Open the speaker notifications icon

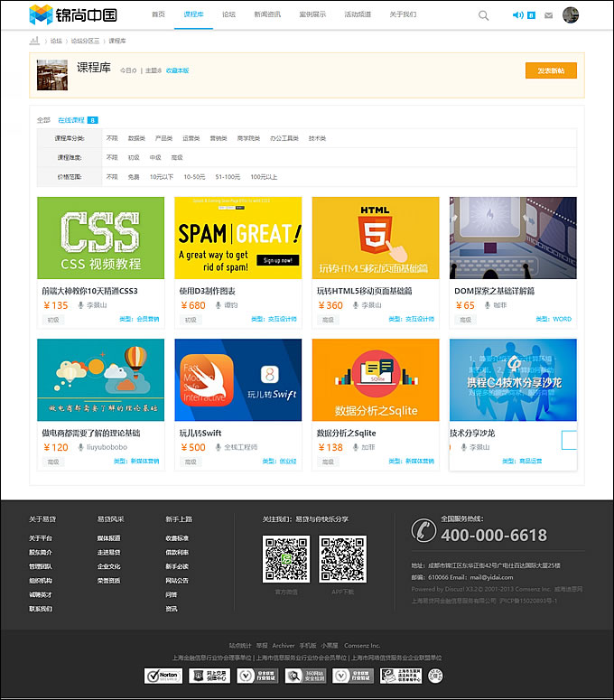click(x=517, y=15)
